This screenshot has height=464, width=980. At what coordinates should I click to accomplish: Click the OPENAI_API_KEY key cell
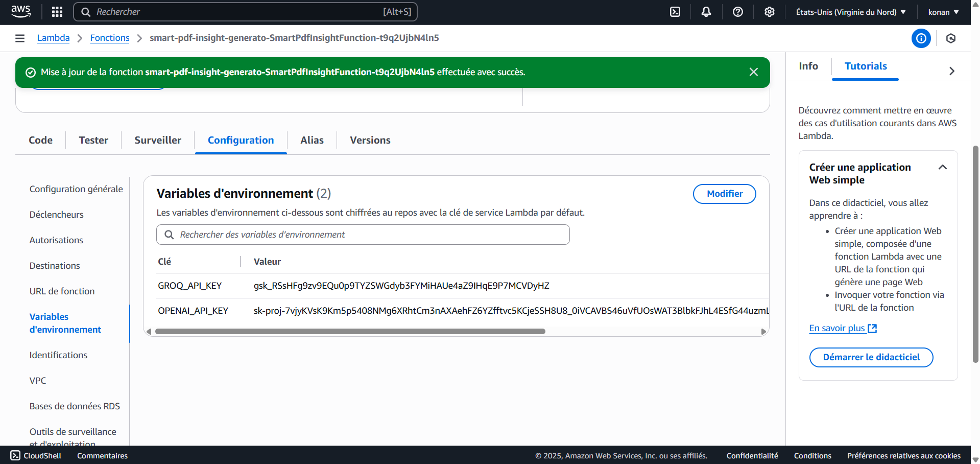tap(193, 311)
